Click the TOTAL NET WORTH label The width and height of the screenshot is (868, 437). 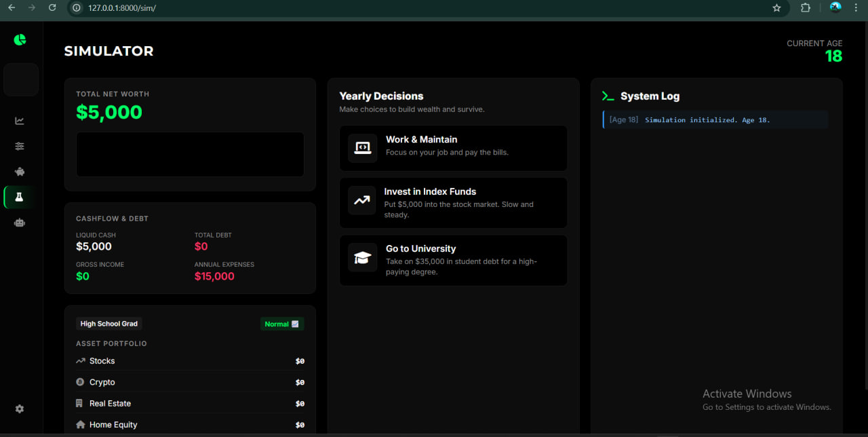pyautogui.click(x=113, y=94)
